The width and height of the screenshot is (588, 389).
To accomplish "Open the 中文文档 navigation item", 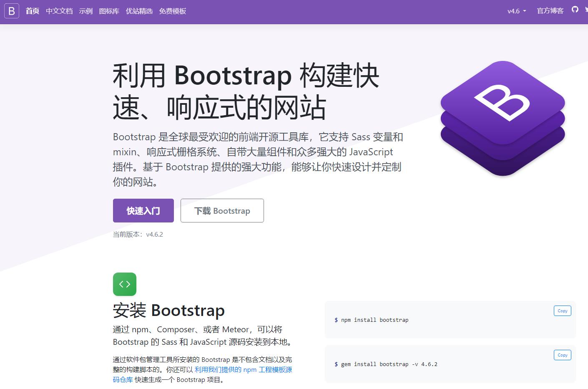I will coord(59,11).
